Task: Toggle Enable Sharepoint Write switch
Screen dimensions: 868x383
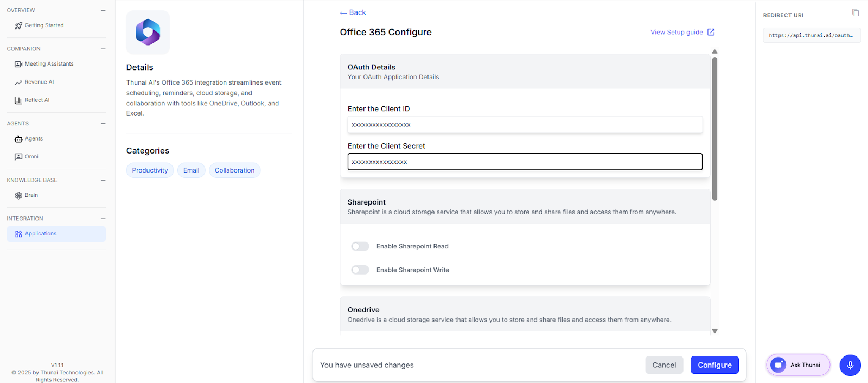Action: click(360, 270)
